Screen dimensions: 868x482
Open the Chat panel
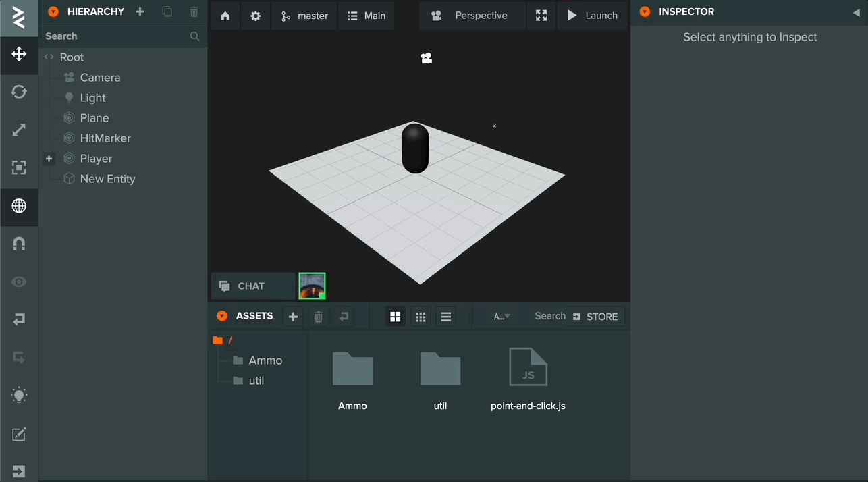point(253,286)
